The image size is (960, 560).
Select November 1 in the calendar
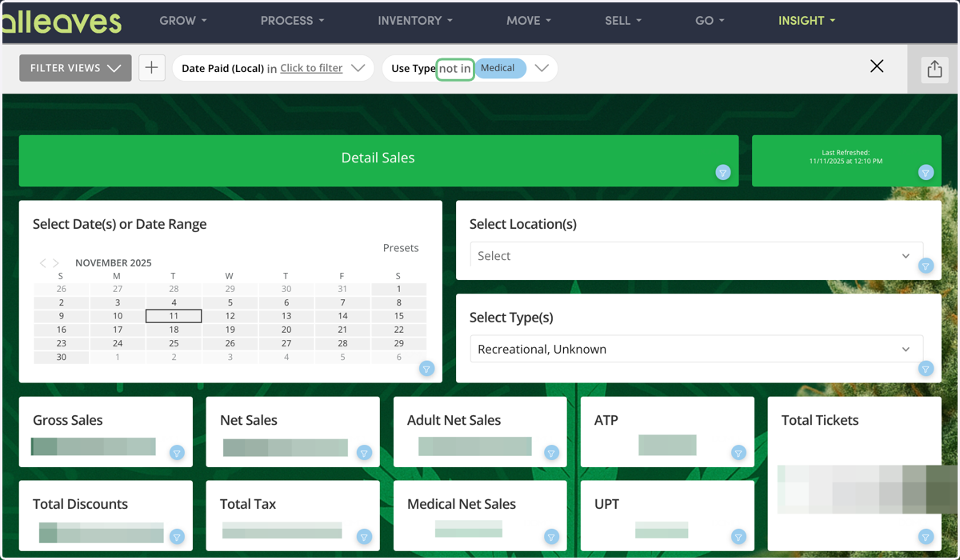(x=398, y=289)
